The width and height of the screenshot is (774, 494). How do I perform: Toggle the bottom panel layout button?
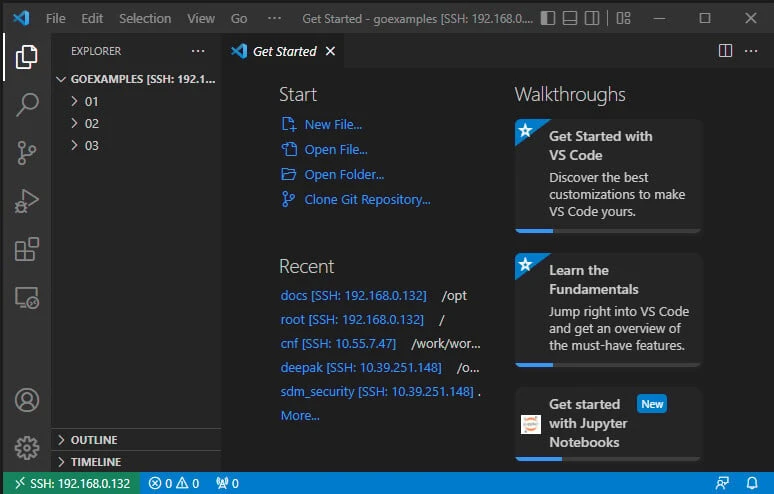point(570,18)
